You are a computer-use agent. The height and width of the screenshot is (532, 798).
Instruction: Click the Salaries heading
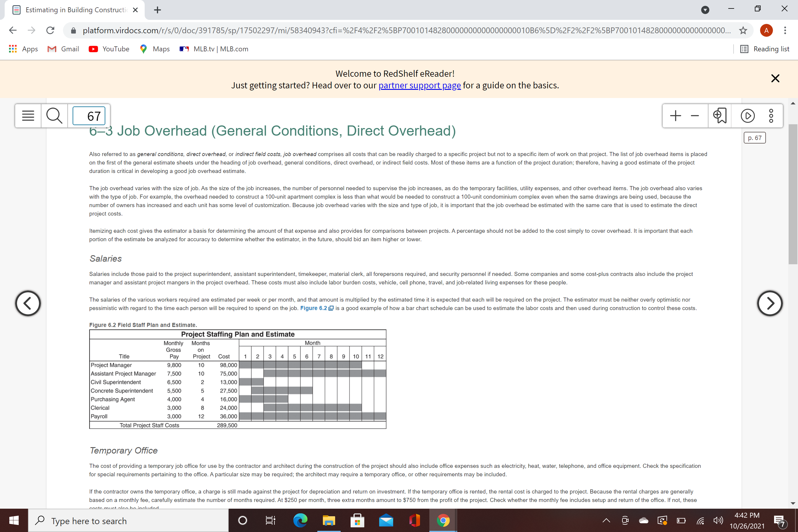pos(106,258)
